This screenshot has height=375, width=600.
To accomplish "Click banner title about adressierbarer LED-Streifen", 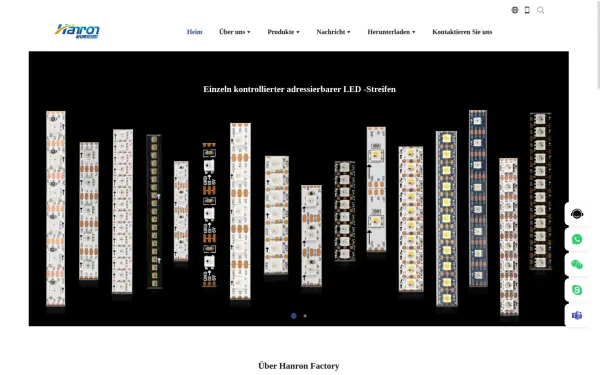I will pos(299,89).
